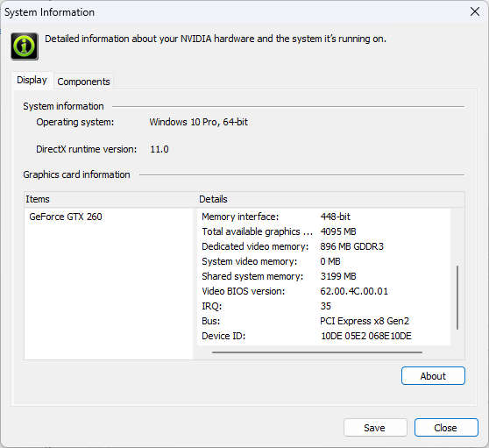The height and width of the screenshot is (448, 489).
Task: Switch to the Components tab
Action: point(83,82)
